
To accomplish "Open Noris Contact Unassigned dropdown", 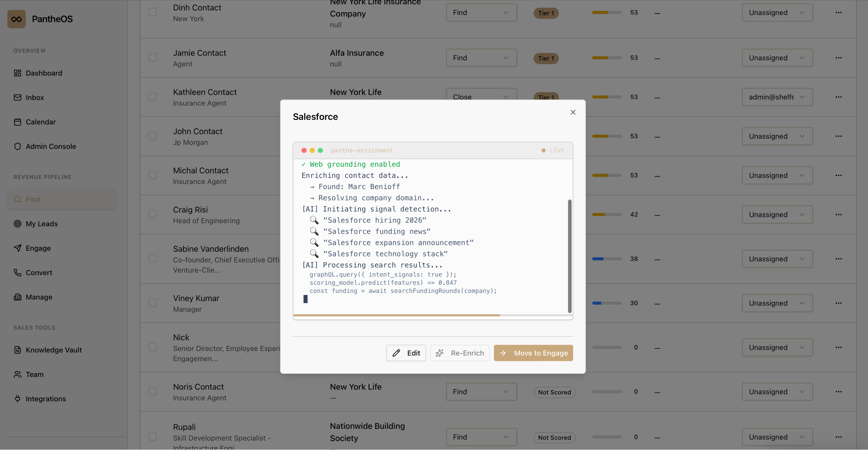I will [x=777, y=392].
